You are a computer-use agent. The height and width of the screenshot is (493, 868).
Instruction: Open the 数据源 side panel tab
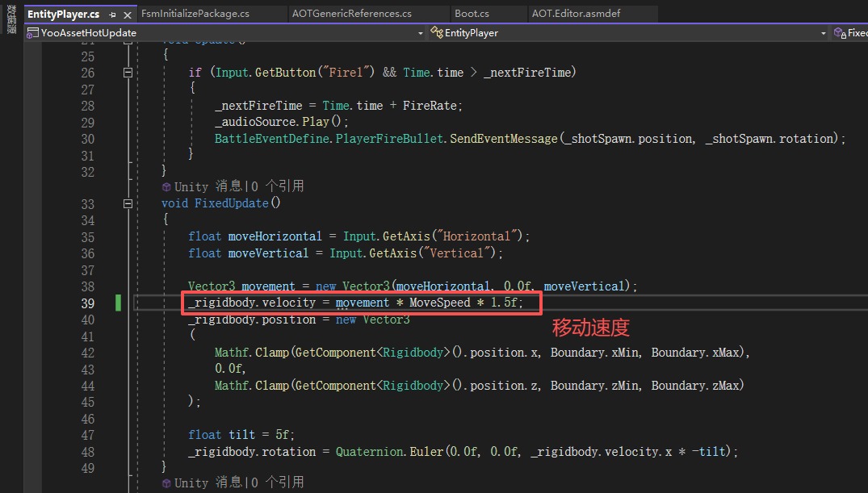pyautogui.click(x=11, y=19)
